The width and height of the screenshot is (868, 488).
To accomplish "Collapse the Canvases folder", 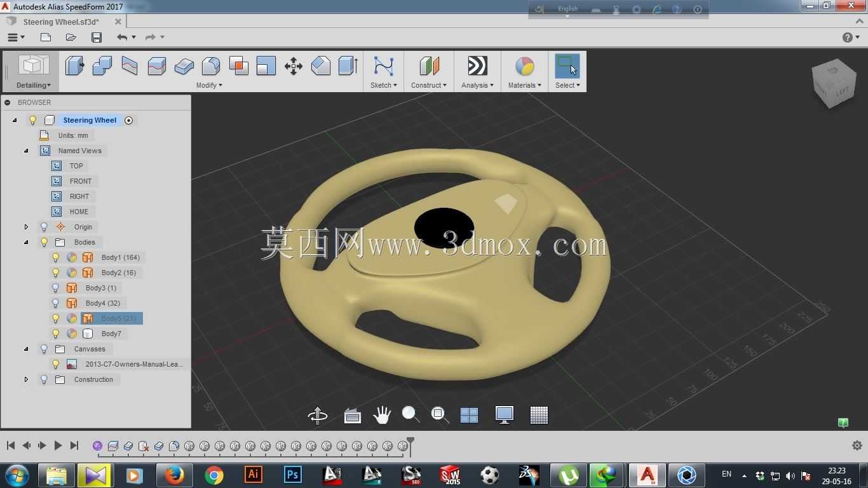I will [x=26, y=349].
